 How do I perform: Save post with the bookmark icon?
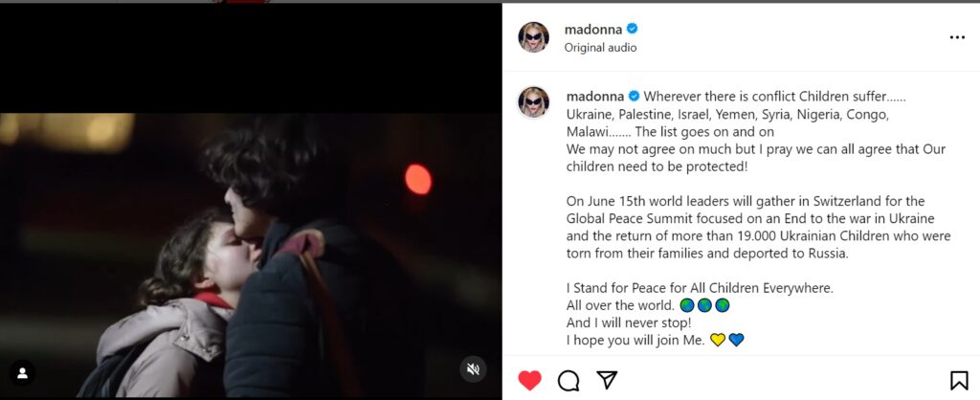(959, 380)
